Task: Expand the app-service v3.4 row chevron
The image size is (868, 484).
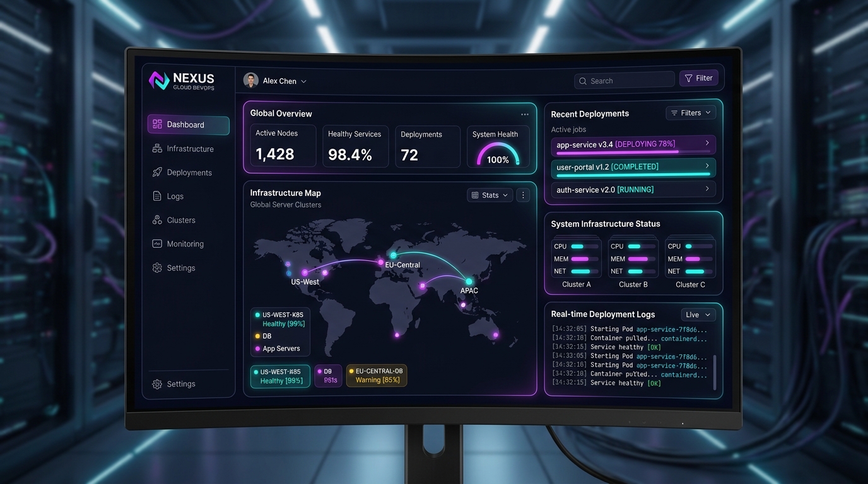Action: pos(707,144)
